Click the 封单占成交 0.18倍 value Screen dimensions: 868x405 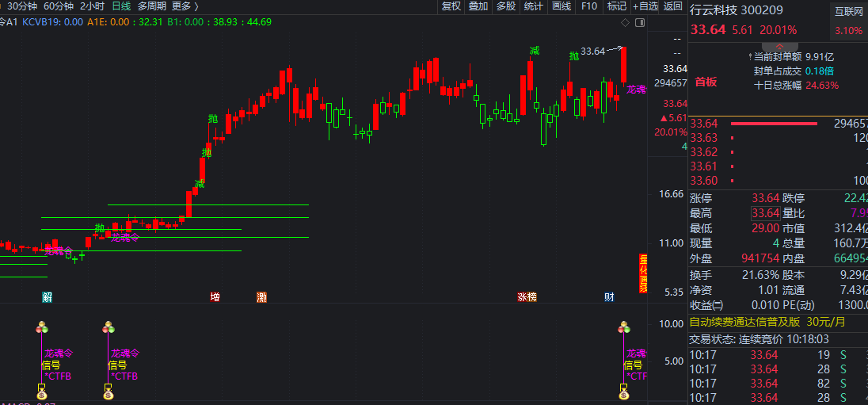(x=794, y=71)
